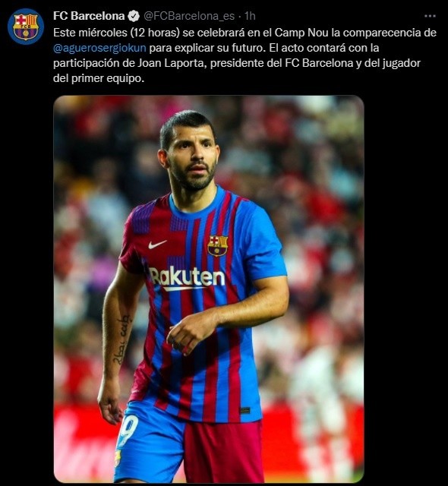Click the Nike swoosh on the jersey
The height and width of the screenshot is (486, 448).
(157, 245)
